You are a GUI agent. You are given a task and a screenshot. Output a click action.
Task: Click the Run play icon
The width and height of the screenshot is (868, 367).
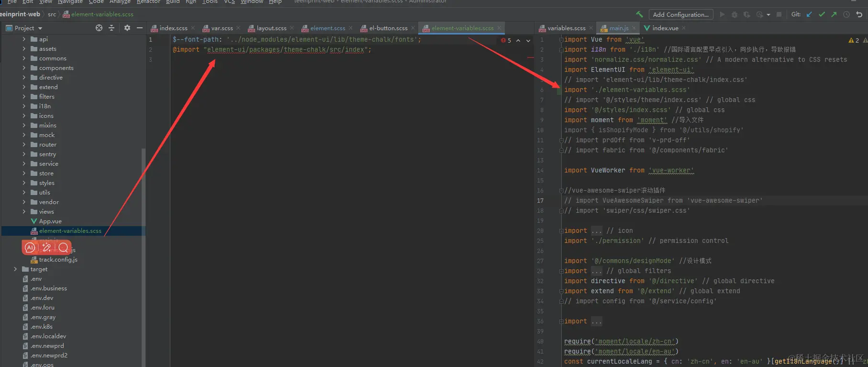(x=722, y=14)
